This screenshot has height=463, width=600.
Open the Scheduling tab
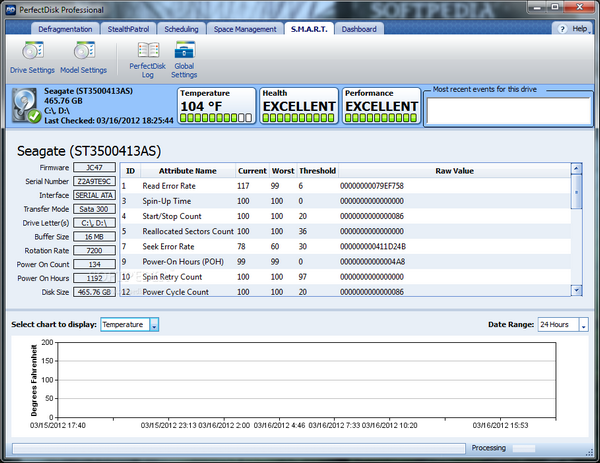181,29
